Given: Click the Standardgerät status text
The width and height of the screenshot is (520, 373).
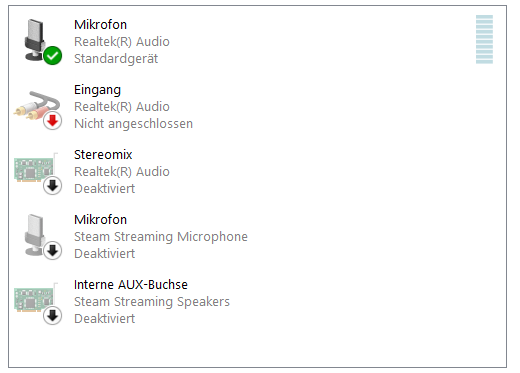Looking at the screenshot, I should point(116,59).
